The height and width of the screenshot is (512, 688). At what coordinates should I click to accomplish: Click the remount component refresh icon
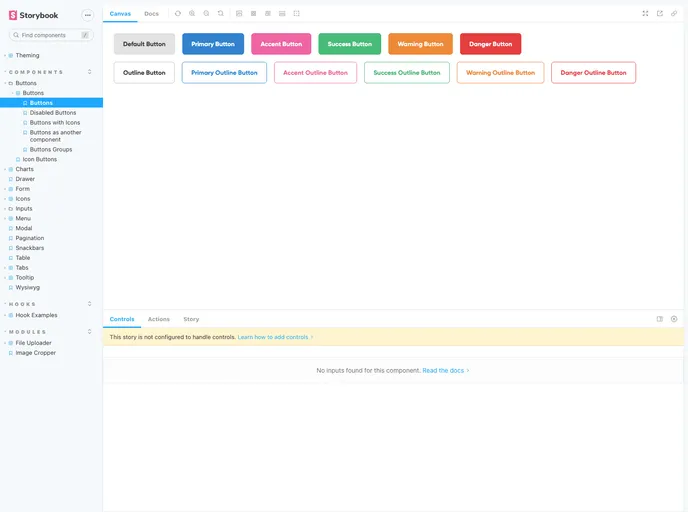click(x=178, y=14)
